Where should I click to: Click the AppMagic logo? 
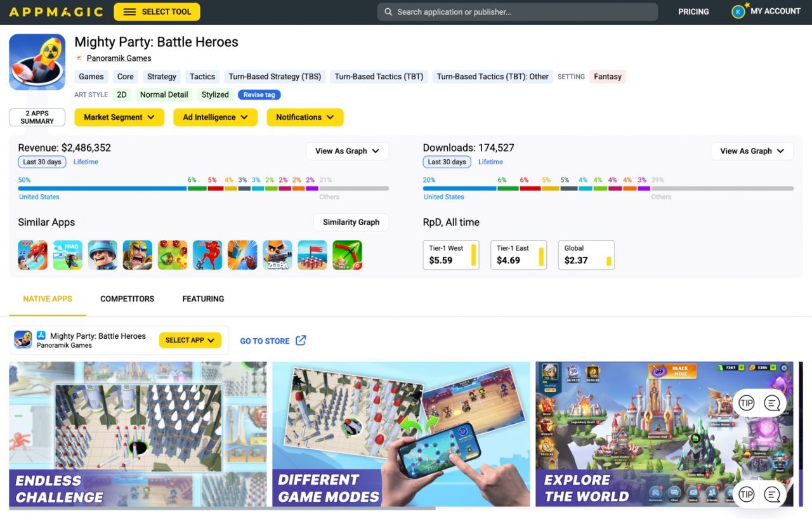[56, 11]
